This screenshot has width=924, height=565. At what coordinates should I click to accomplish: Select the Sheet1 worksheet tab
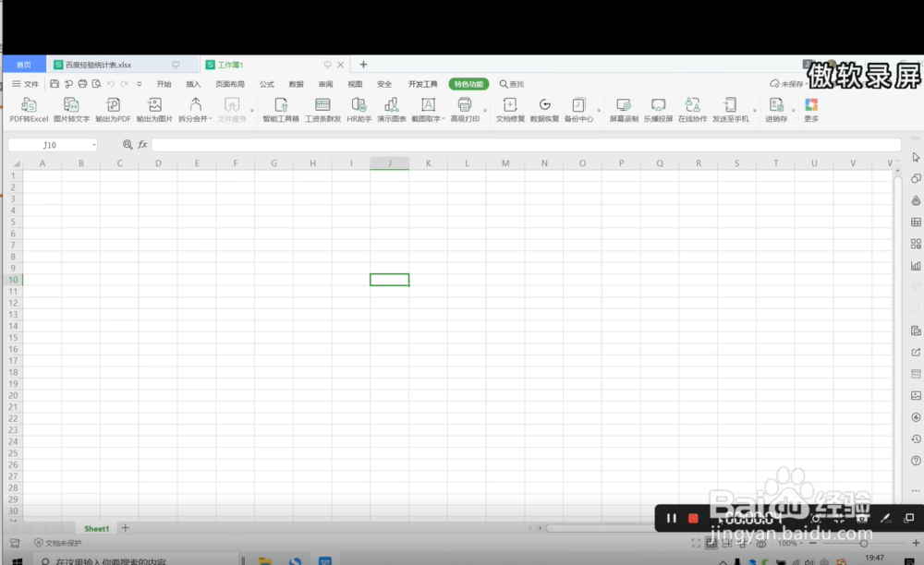(96, 528)
